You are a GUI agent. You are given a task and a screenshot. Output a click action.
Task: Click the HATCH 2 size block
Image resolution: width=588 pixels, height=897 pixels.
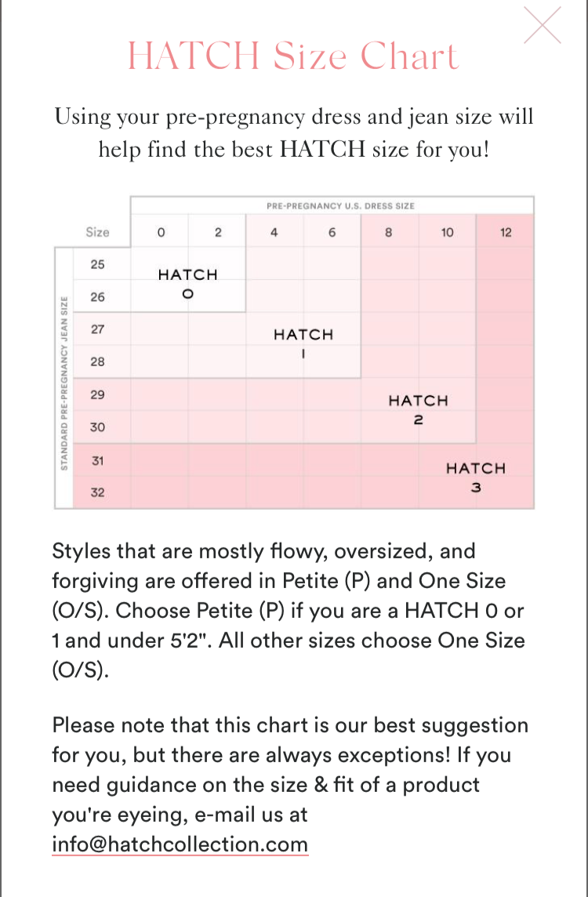419,409
